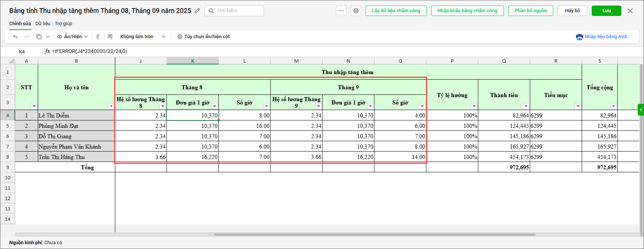This screenshot has height=249, width=644.
Task: Open Tùy chọn ẩn/hiện cột settings
Action: click(x=204, y=37)
